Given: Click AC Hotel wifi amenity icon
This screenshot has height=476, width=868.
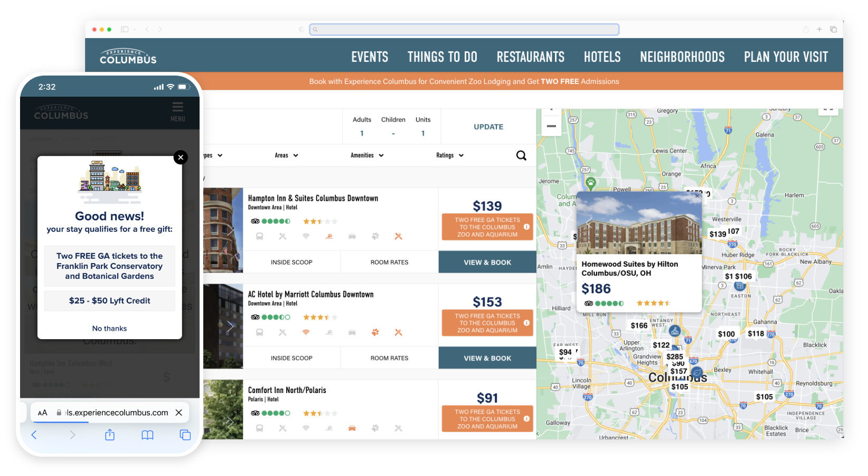Looking at the screenshot, I should point(306,332).
